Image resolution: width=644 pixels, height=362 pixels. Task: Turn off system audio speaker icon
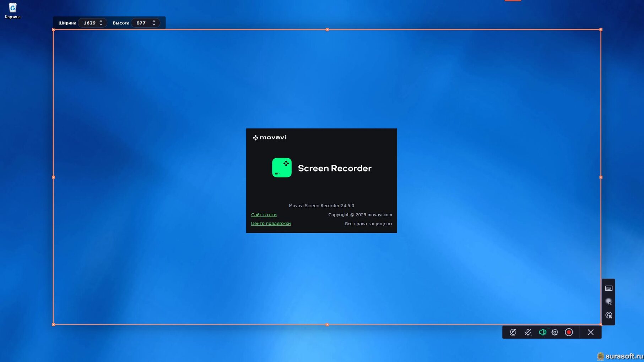[542, 332]
